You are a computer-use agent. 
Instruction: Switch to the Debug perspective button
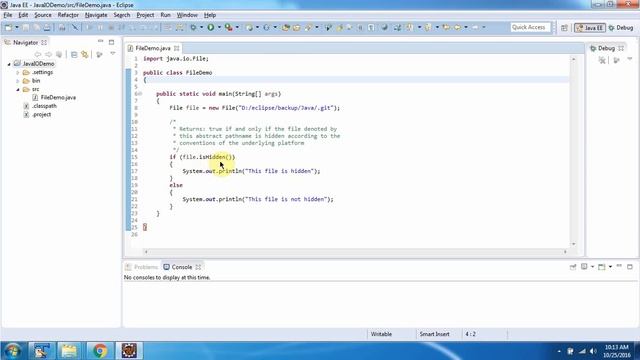coord(621,28)
